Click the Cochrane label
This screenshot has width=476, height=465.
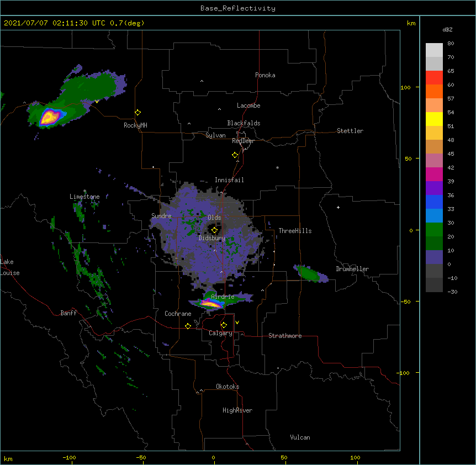(178, 314)
